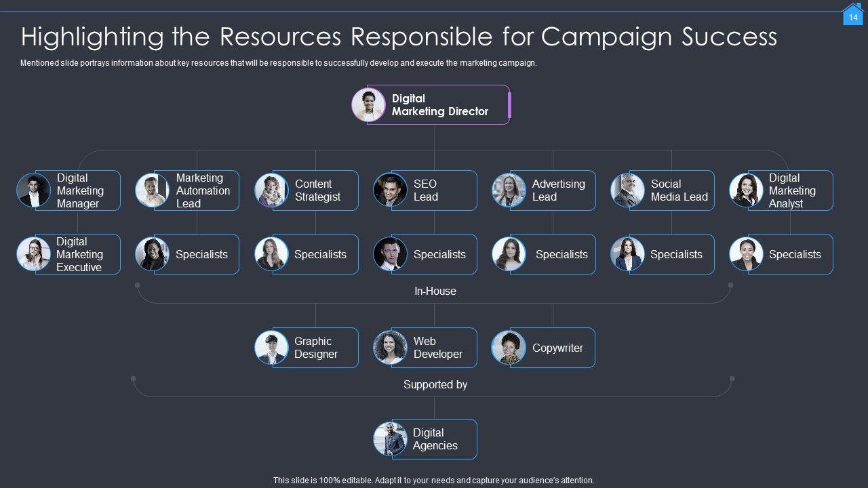
Task: Click the Marketing Automation Lead avatar
Action: 152,190
